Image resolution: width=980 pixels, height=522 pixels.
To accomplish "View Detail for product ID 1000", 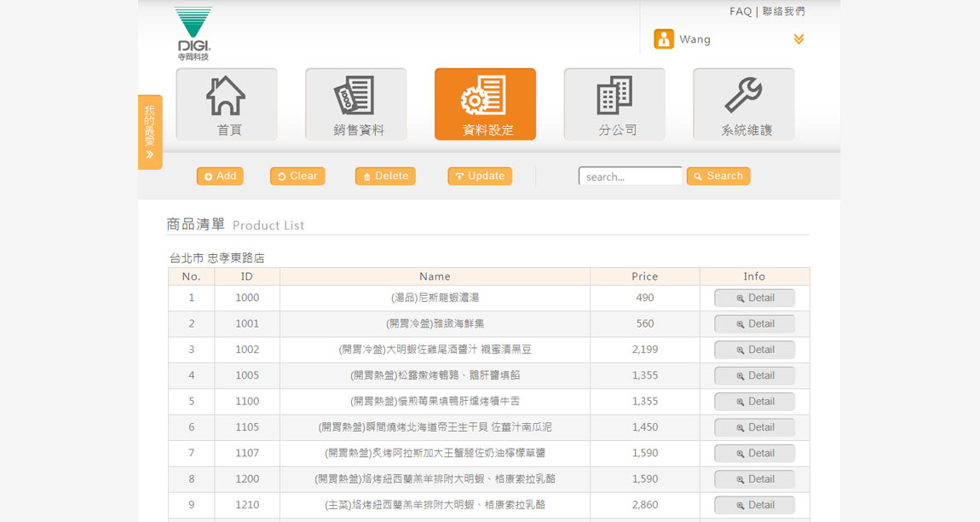I will [x=754, y=298].
